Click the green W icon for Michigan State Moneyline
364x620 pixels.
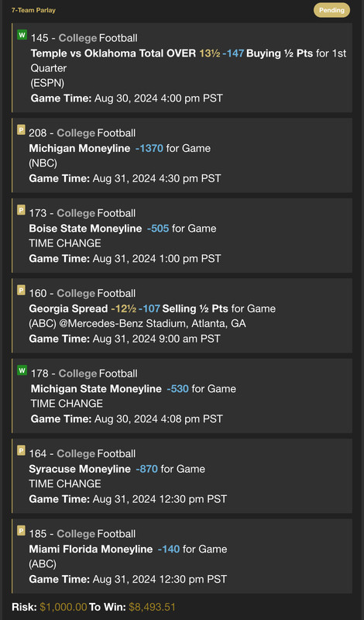[22, 370]
